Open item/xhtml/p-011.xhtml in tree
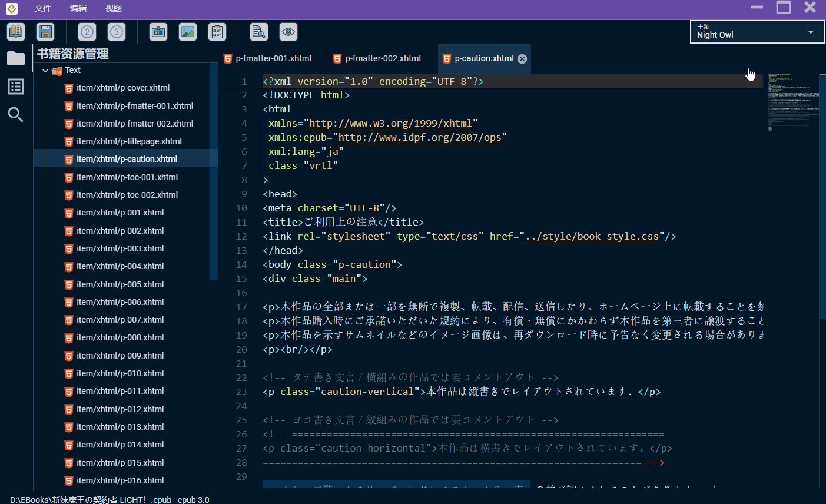The height and width of the screenshot is (504, 826). coord(120,391)
